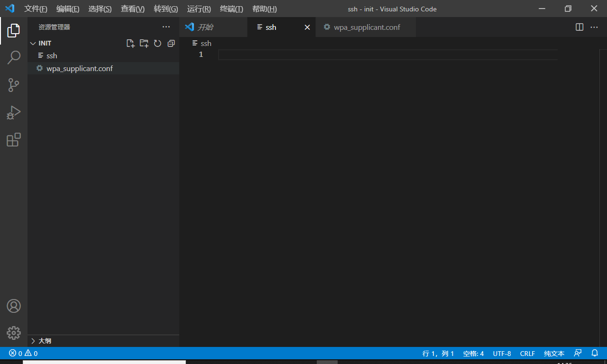Click line 1 in the editor area
This screenshot has height=364, width=607.
pos(387,55)
